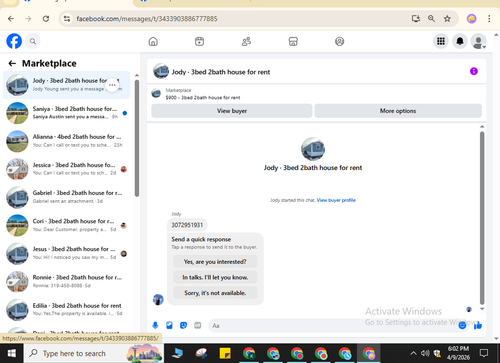The width and height of the screenshot is (500, 363).
Task: Open the Marketplace storefront icon
Action: click(x=293, y=41)
